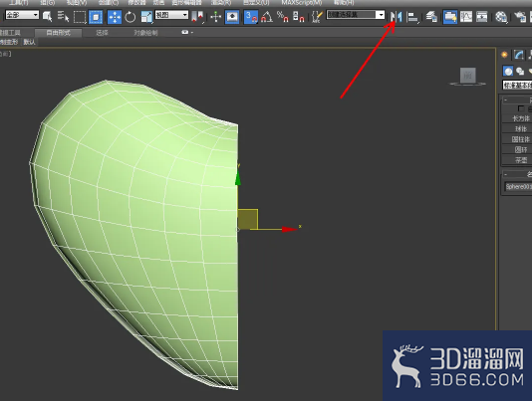Click the 圆柱体 Cylinder button

517,139
